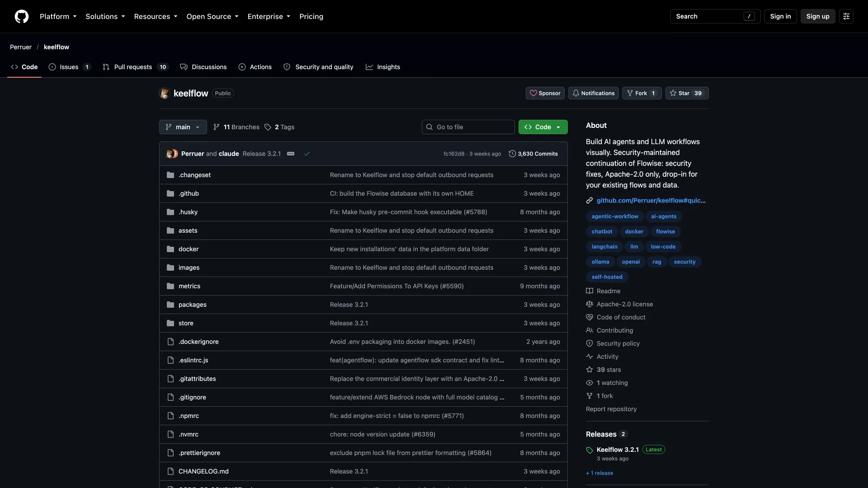Expand the Open Source navigation menu
This screenshot has height=488, width=868.
click(x=212, y=16)
